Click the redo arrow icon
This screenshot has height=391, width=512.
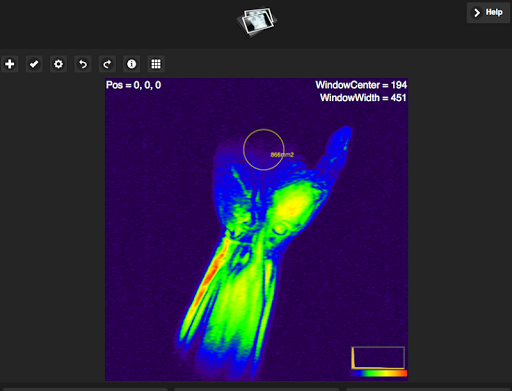coord(107,64)
